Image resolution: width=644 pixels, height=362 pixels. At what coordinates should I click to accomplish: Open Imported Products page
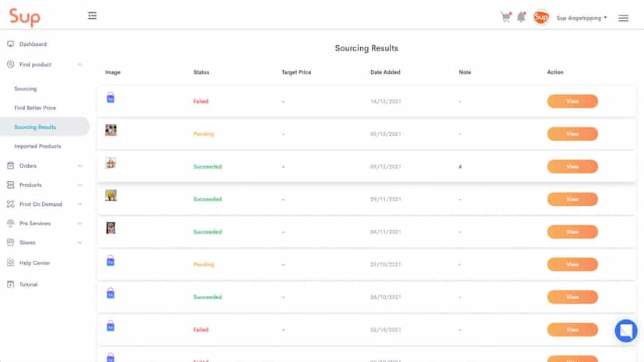(x=37, y=146)
